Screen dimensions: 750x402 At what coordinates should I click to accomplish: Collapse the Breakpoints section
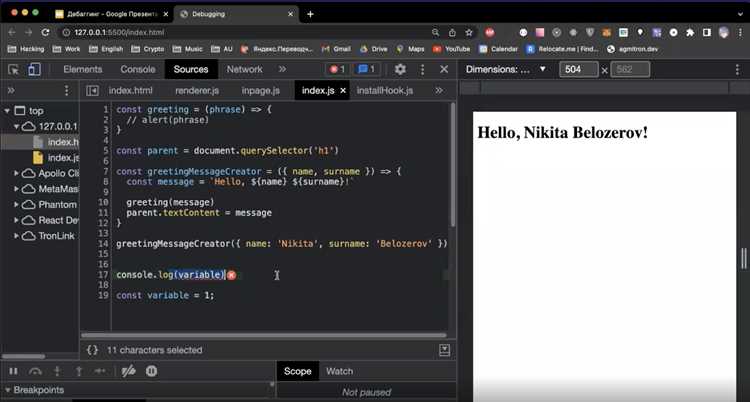[7, 390]
